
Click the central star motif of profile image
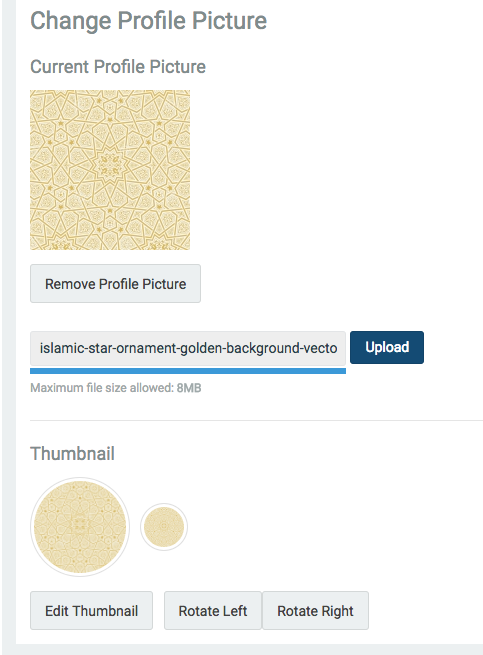[110, 165]
